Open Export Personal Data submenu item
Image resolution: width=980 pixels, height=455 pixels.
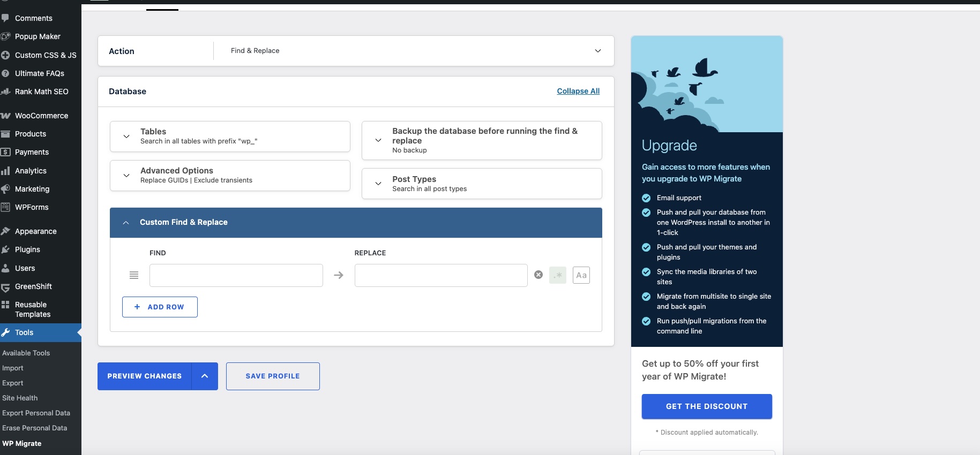point(36,413)
